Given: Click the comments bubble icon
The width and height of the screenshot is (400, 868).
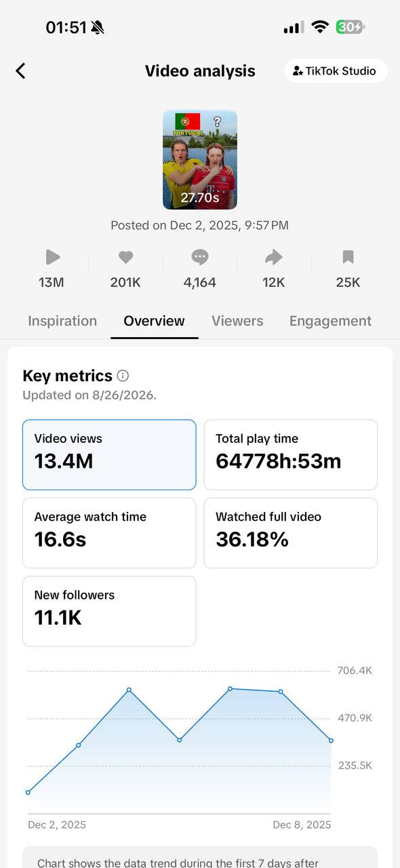Looking at the screenshot, I should point(199,257).
